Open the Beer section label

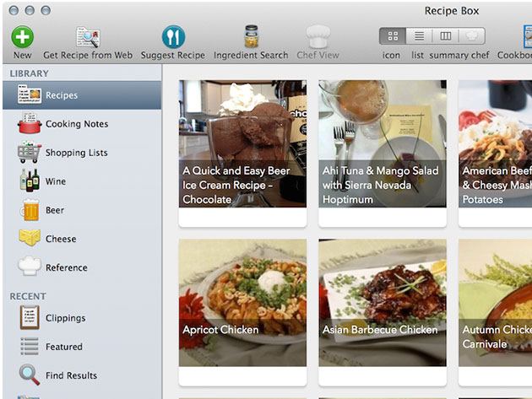tap(55, 210)
